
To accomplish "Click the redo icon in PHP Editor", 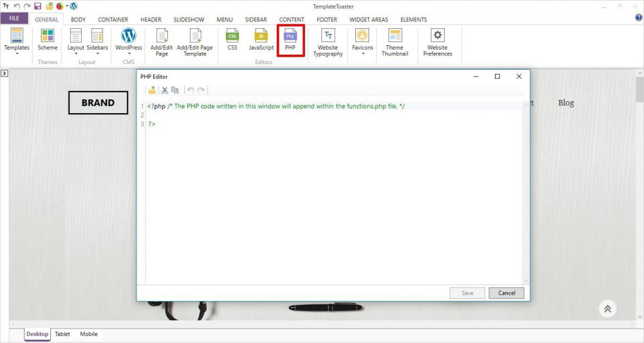I will point(201,90).
